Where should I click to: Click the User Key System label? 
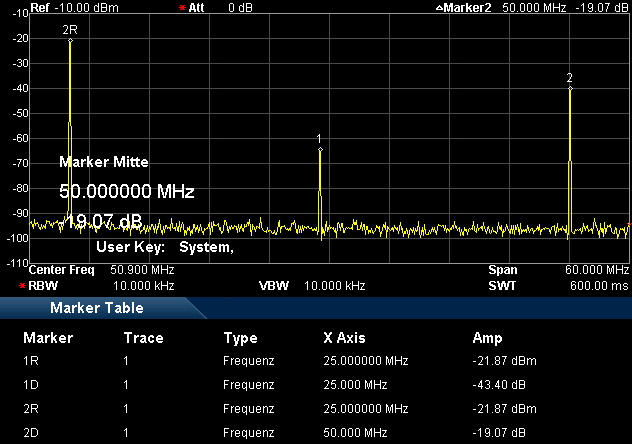point(164,247)
